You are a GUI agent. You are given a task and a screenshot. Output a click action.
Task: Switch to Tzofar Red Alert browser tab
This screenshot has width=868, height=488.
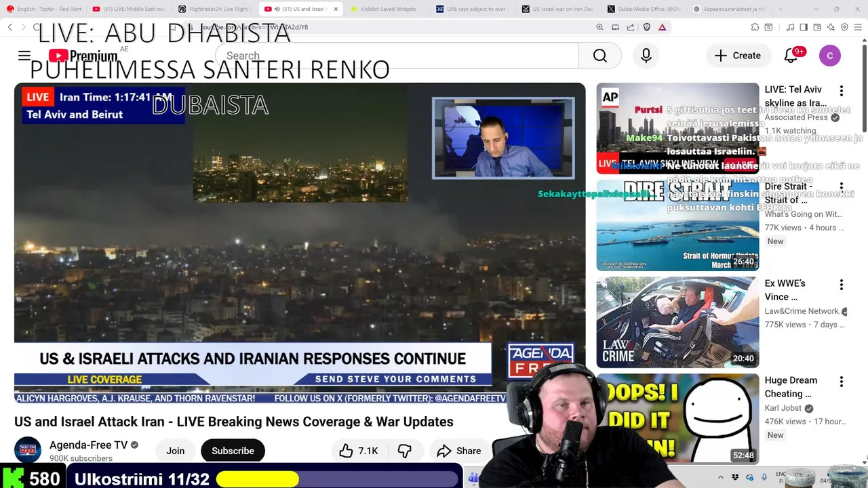[43, 9]
